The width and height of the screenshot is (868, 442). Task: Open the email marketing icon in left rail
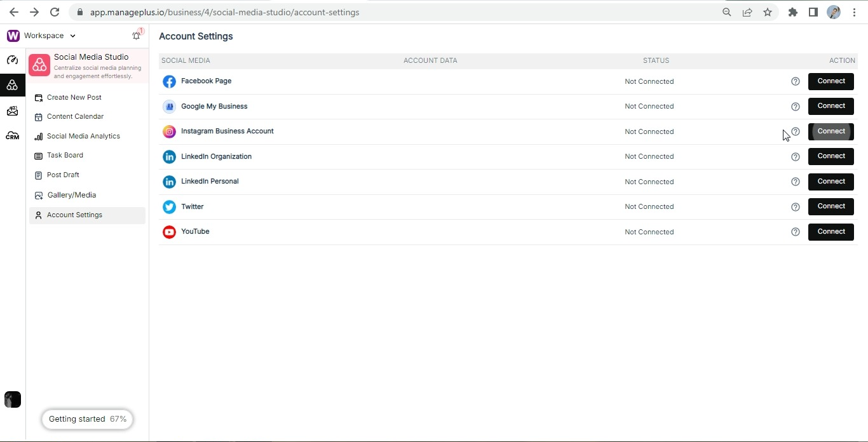(x=12, y=111)
